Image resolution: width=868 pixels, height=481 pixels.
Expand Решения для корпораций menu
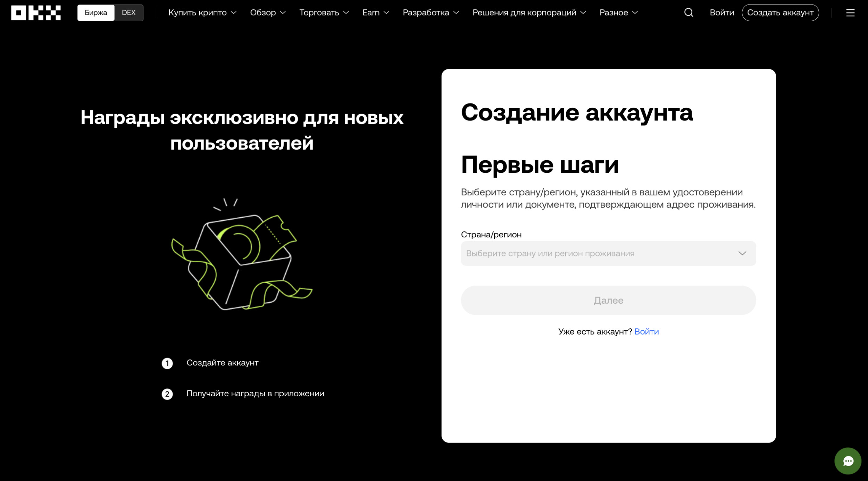[529, 13]
